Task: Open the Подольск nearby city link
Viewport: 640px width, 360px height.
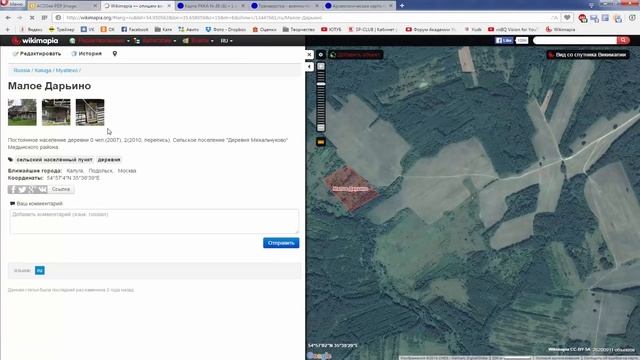Action: click(x=100, y=171)
